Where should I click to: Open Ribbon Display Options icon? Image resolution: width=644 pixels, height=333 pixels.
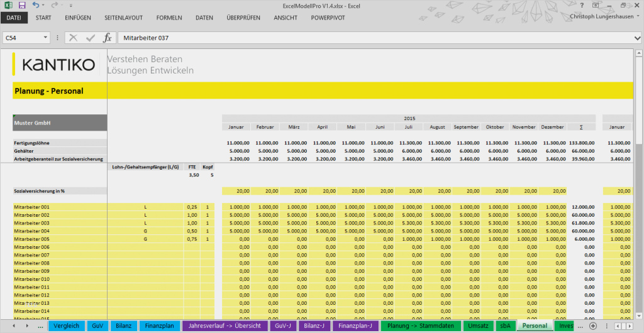click(x=596, y=5)
